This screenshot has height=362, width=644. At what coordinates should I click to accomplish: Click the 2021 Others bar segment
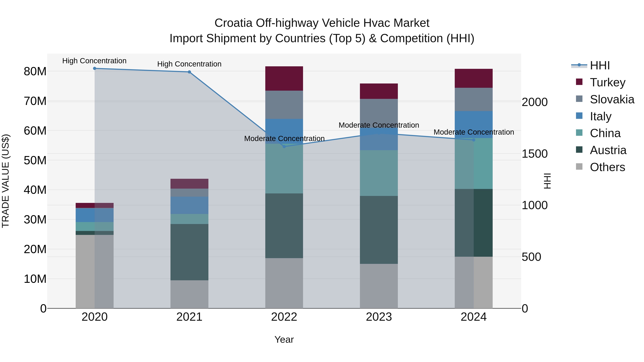click(189, 294)
